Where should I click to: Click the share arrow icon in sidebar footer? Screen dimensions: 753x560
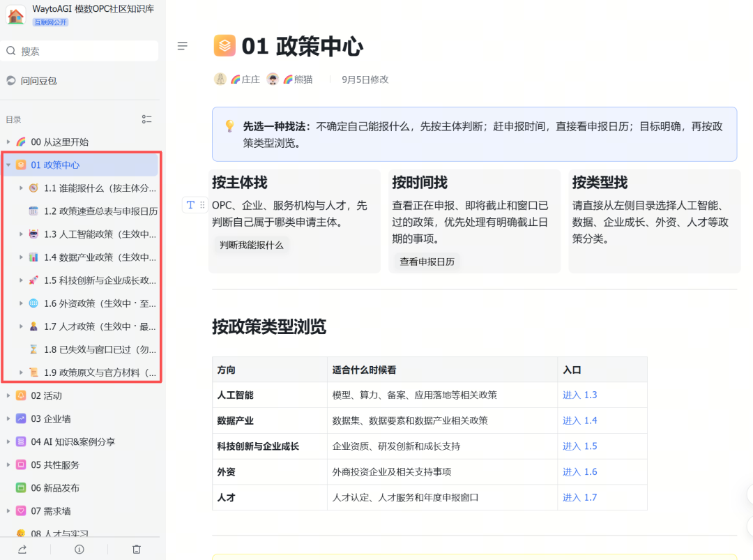22,549
